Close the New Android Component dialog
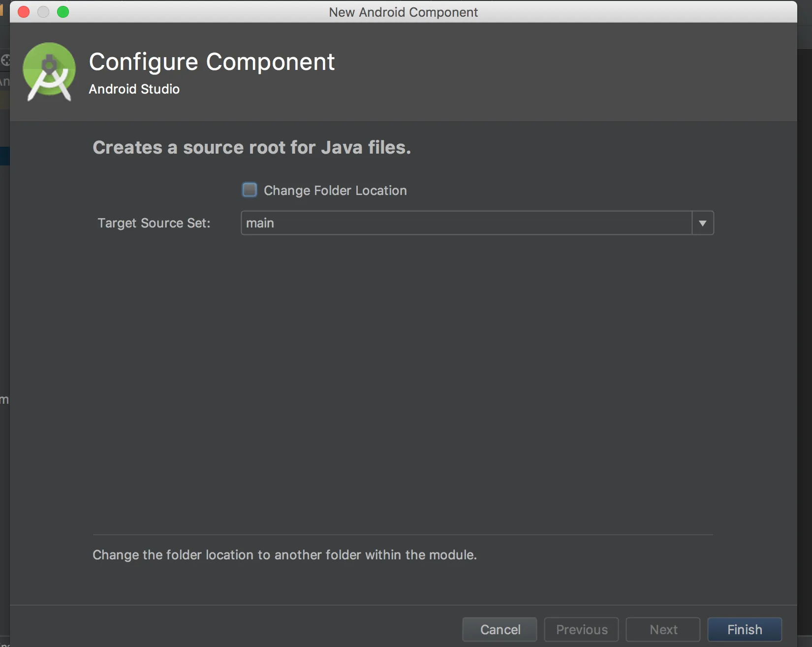 coord(24,12)
